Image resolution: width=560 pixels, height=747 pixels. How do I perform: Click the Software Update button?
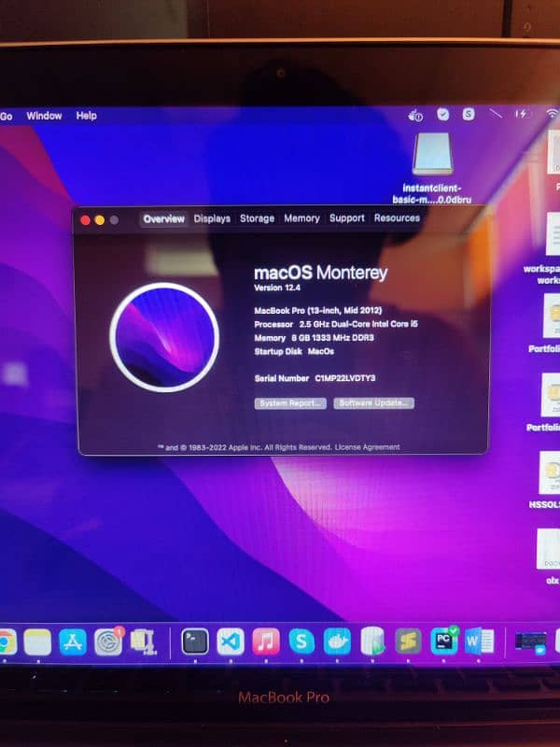373,403
